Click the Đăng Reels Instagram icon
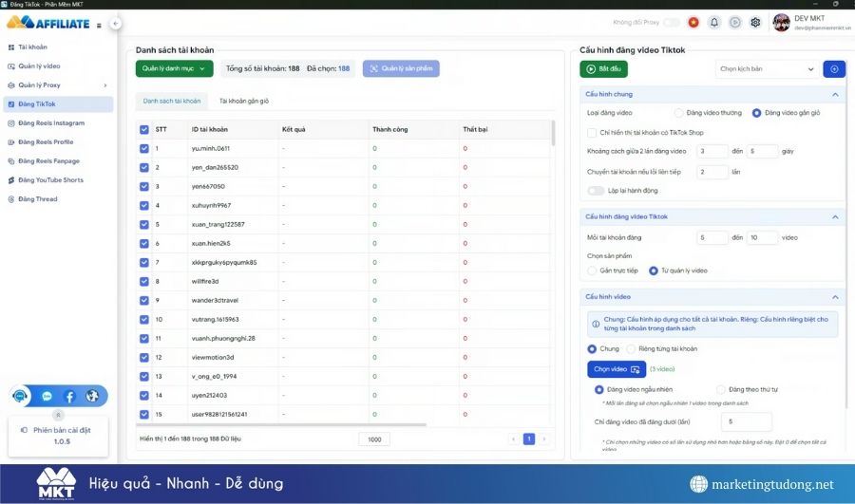The height and width of the screenshot is (504, 855). tap(10, 123)
